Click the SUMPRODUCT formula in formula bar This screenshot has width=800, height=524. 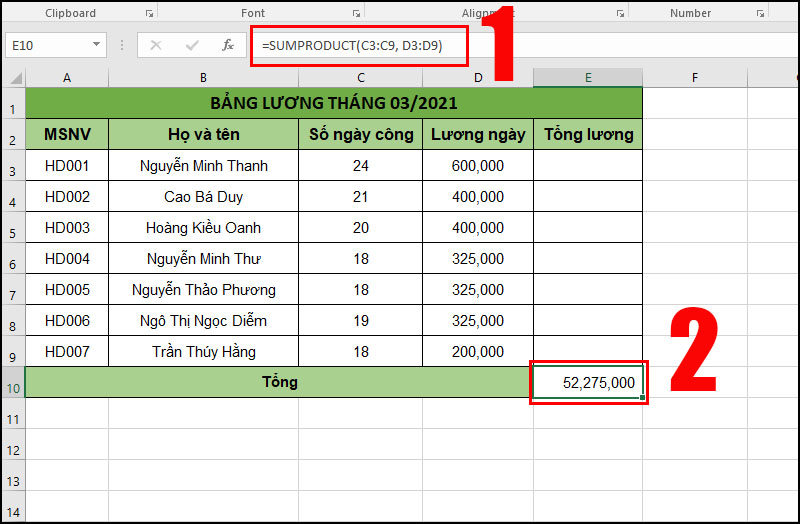pos(351,46)
